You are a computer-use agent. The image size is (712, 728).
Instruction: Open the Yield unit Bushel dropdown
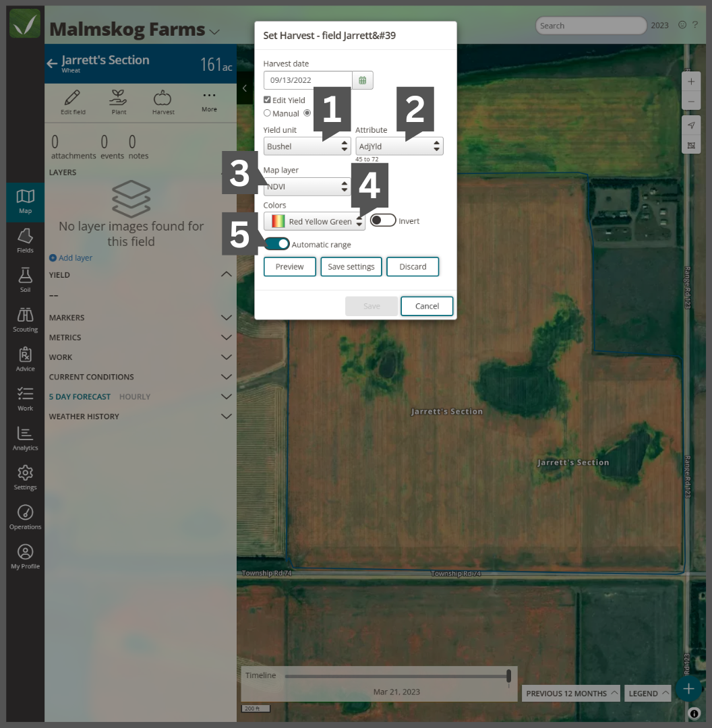click(x=307, y=146)
